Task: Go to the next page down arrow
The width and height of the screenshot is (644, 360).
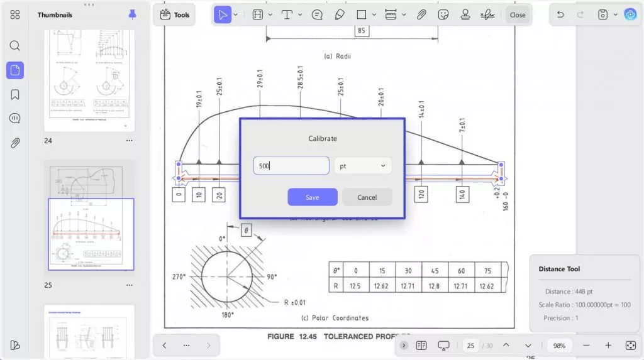Action: click(x=528, y=345)
